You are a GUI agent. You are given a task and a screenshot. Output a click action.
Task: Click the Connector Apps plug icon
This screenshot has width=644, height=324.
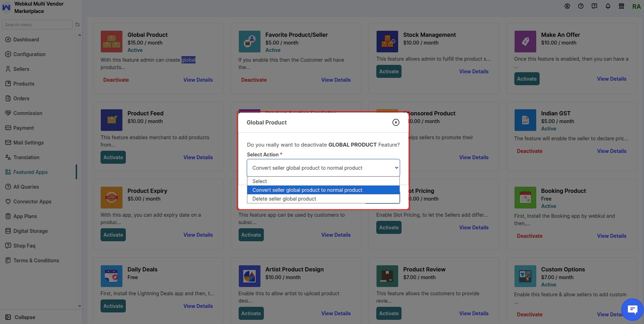(x=8, y=202)
